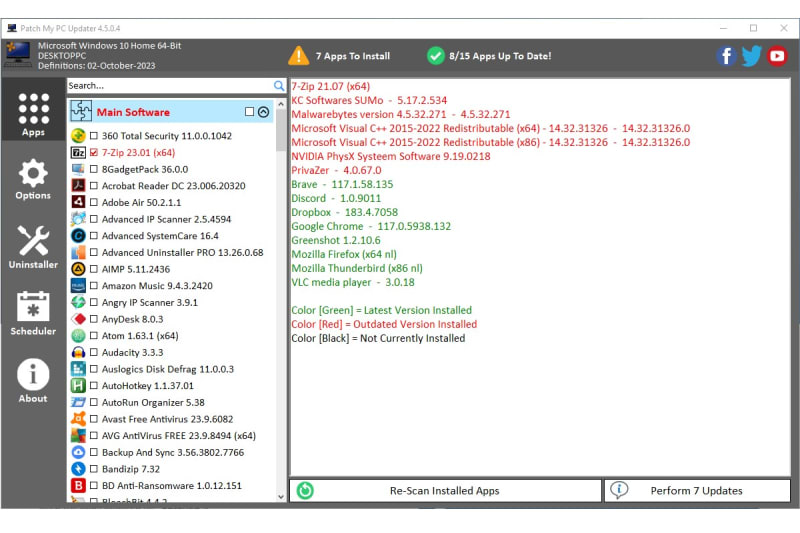Open the Scheduler calendar section
Image resolution: width=800 pixels, height=533 pixels.
pyautogui.click(x=33, y=313)
